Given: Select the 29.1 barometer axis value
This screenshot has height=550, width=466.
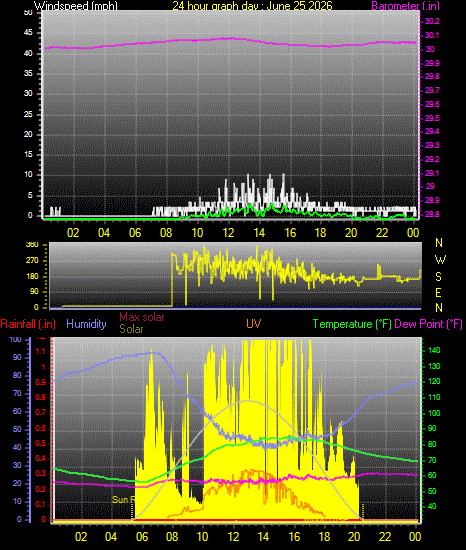Looking at the screenshot, I should [x=432, y=173].
